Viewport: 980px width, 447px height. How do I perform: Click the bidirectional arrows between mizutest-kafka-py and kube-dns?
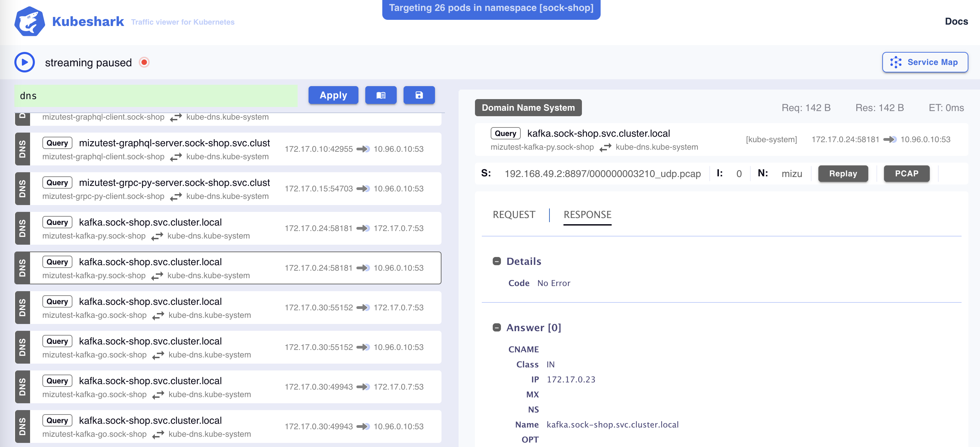(x=156, y=276)
